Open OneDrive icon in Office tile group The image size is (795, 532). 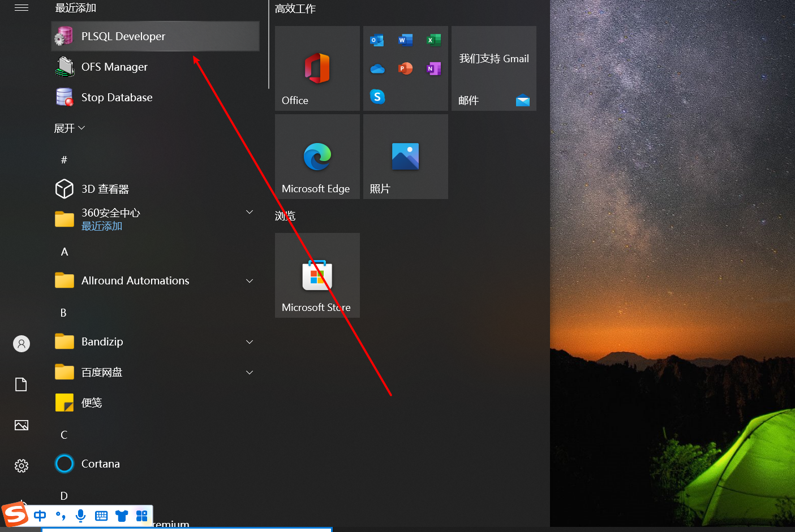point(377,68)
